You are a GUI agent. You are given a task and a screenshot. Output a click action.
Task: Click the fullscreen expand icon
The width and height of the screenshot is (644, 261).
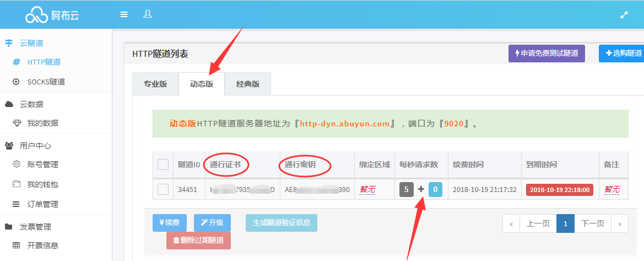pyautogui.click(x=624, y=15)
